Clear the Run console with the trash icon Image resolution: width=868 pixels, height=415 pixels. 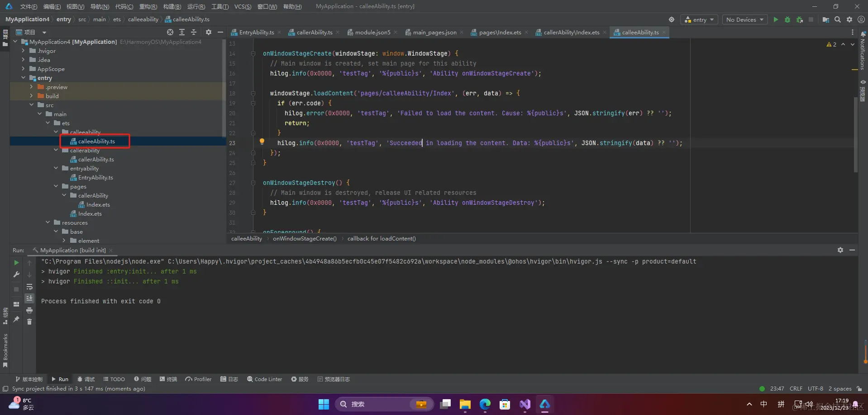pos(29,322)
